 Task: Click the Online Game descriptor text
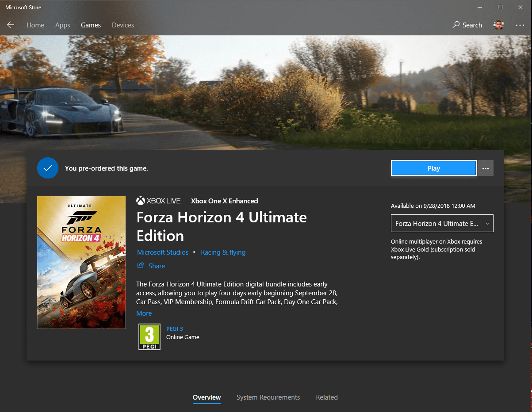[183, 337]
